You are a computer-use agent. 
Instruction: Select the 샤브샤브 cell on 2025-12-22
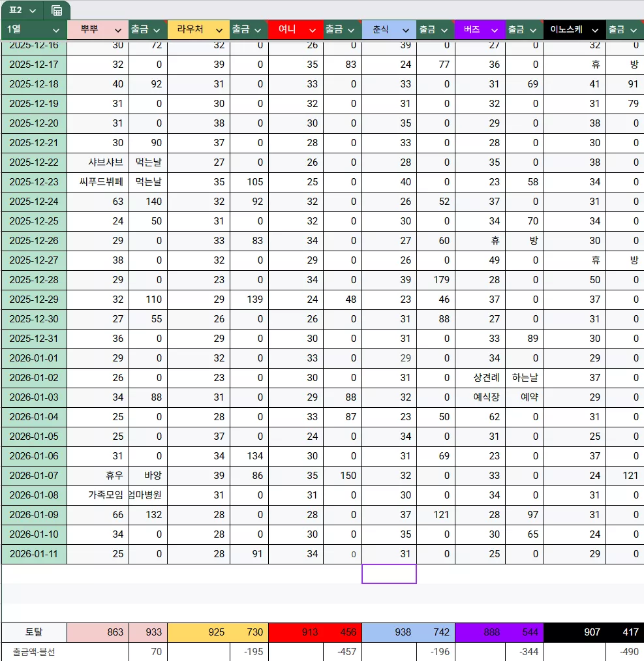coord(98,162)
